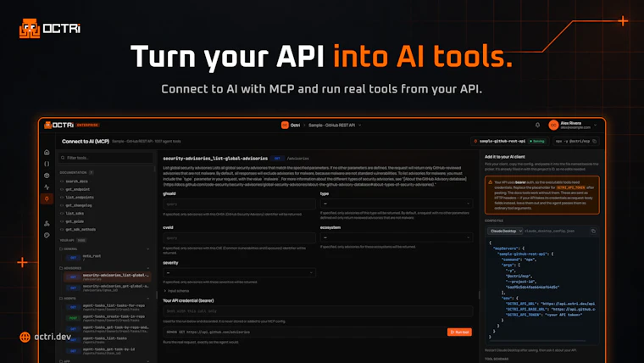Screen dimensions: 644x363
Task: Open the cube package icon in sidebar
Action: [47, 175]
